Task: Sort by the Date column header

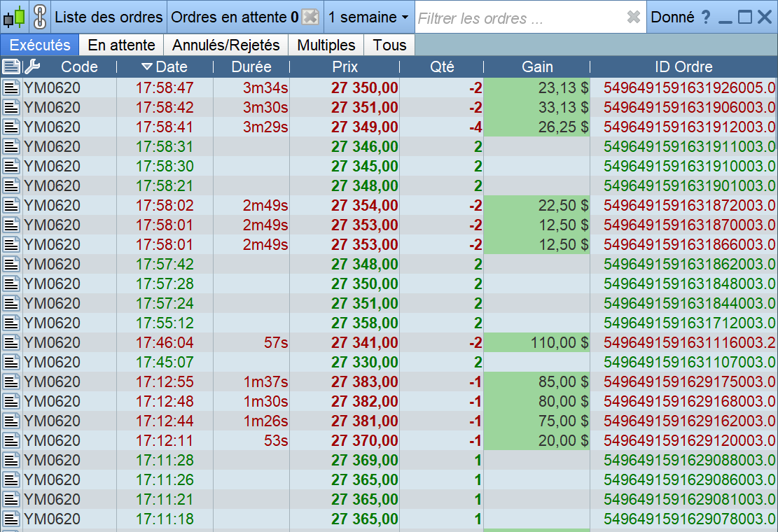Action: [165, 67]
